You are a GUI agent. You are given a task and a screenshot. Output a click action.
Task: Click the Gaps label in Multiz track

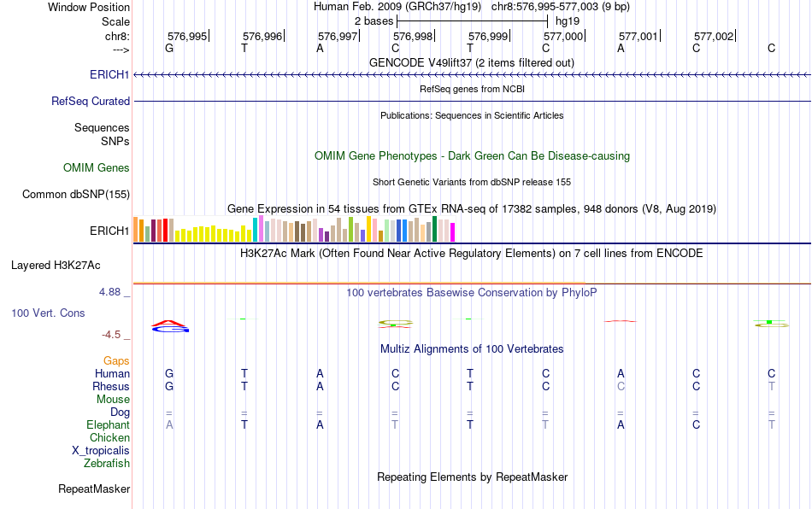pos(116,360)
